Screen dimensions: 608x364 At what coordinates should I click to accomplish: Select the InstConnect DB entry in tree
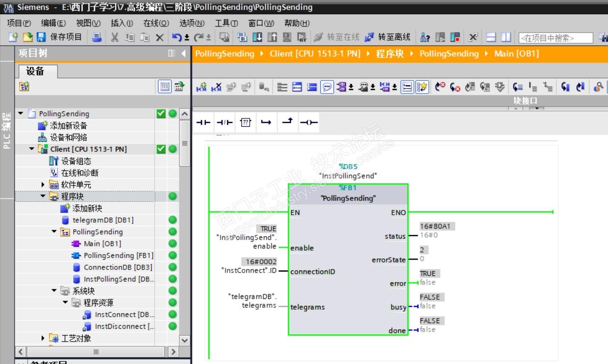[x=119, y=314]
